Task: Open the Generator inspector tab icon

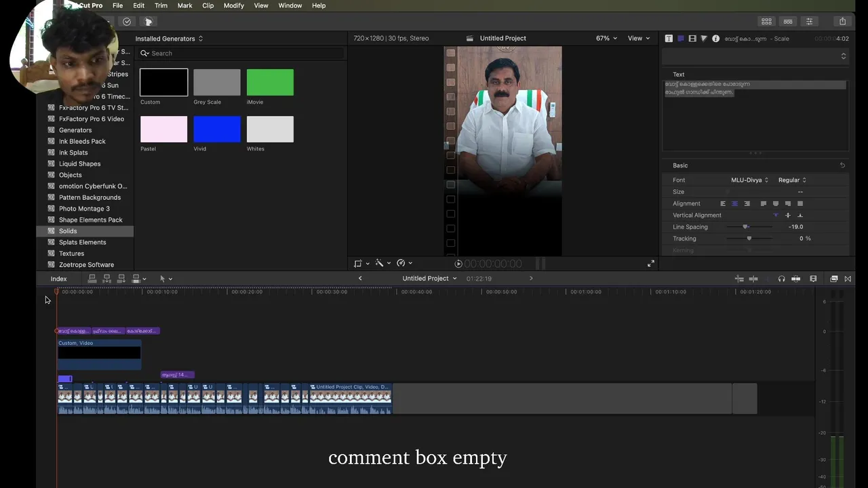Action: 681,39
